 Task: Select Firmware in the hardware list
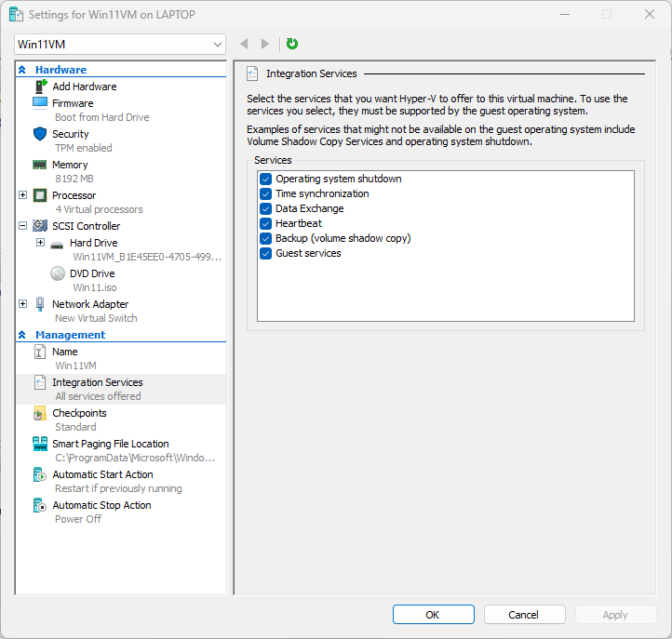[73, 103]
